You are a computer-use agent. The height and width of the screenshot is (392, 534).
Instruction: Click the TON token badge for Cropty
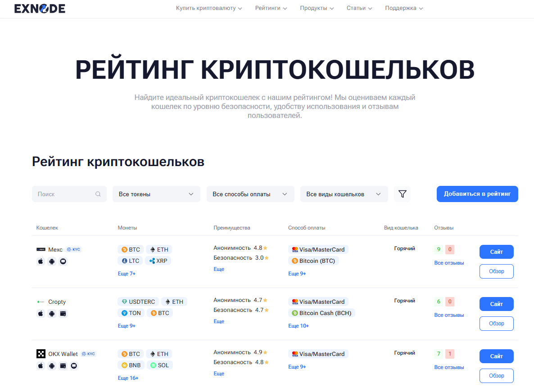click(x=131, y=313)
